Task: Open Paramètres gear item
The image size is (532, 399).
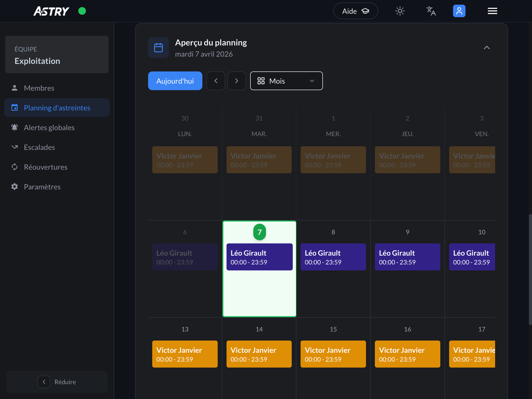Action: pos(42,187)
